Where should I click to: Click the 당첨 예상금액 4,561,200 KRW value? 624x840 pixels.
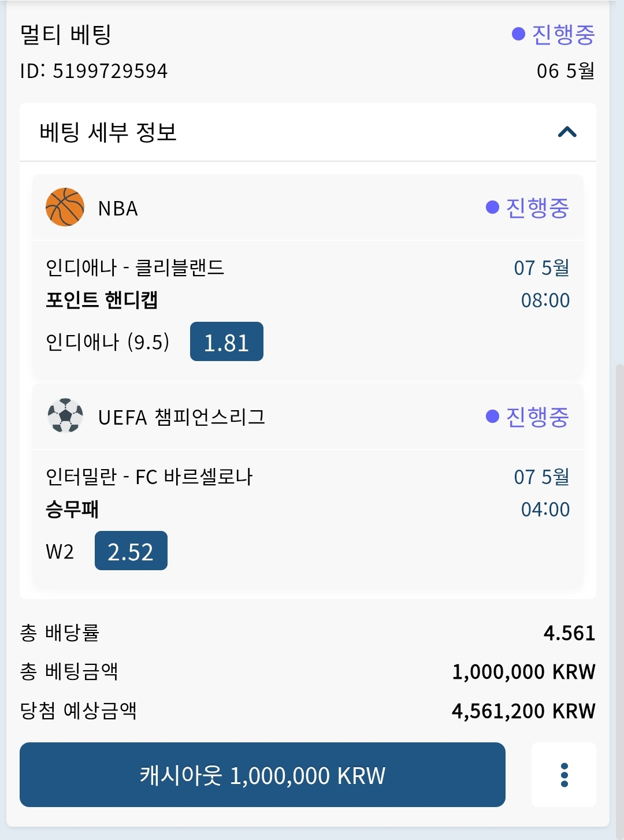click(x=523, y=711)
